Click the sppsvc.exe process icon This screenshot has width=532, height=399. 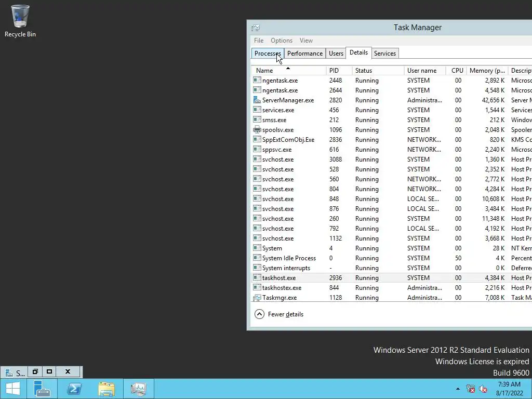pyautogui.click(x=257, y=149)
